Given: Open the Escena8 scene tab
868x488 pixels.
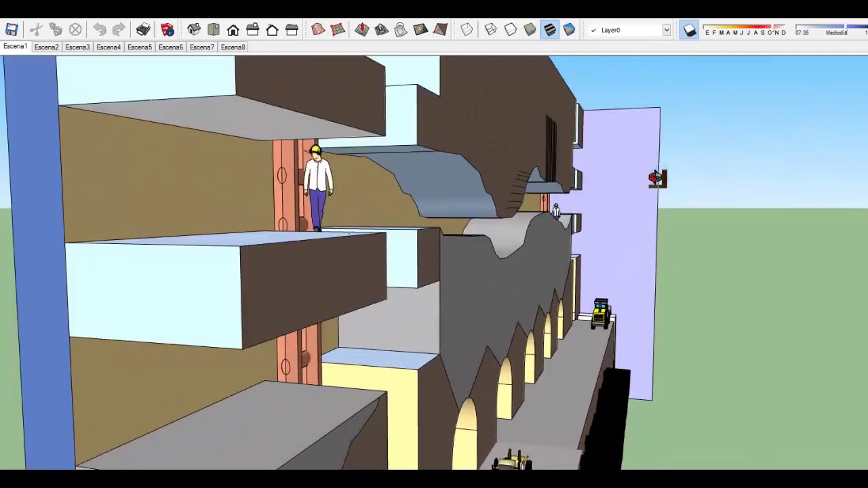Looking at the screenshot, I should [233, 47].
